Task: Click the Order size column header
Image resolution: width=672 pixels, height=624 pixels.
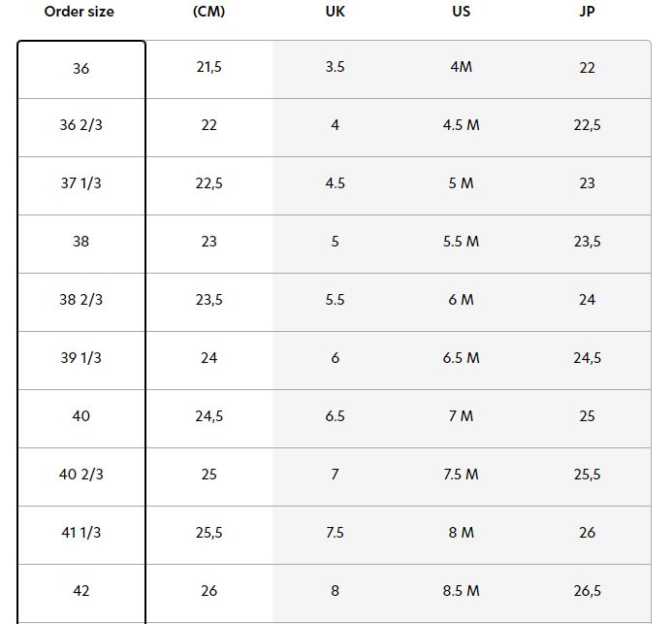Action: pyautogui.click(x=80, y=12)
